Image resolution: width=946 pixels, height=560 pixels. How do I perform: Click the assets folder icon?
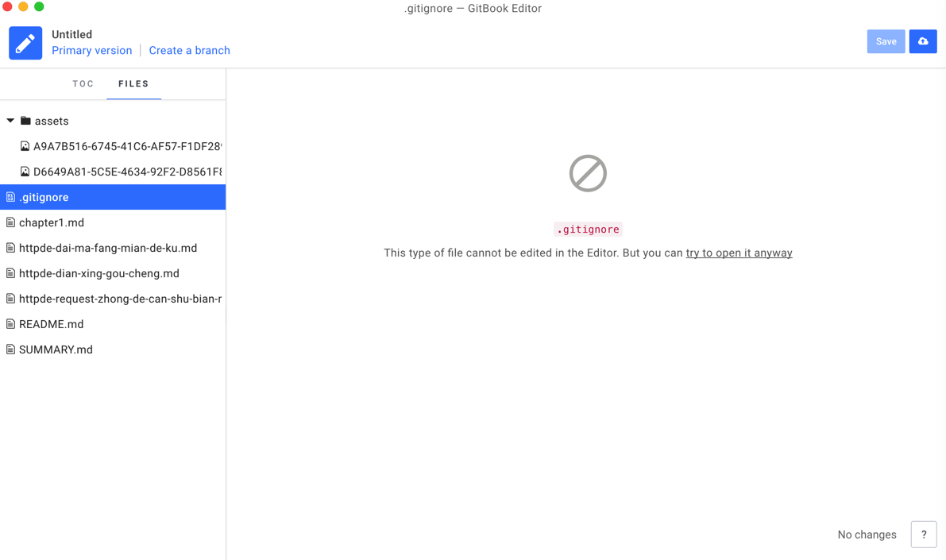click(25, 121)
